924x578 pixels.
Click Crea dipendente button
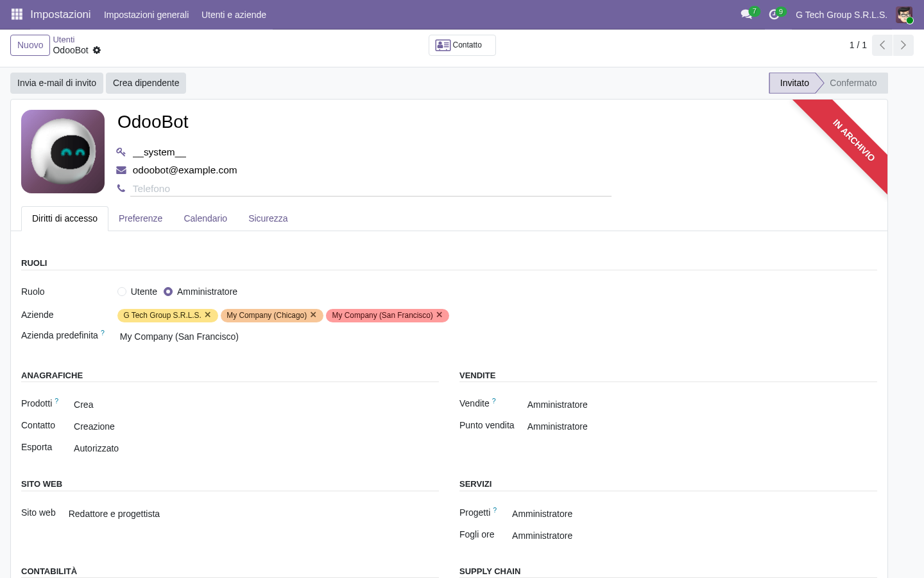pyautogui.click(x=146, y=83)
